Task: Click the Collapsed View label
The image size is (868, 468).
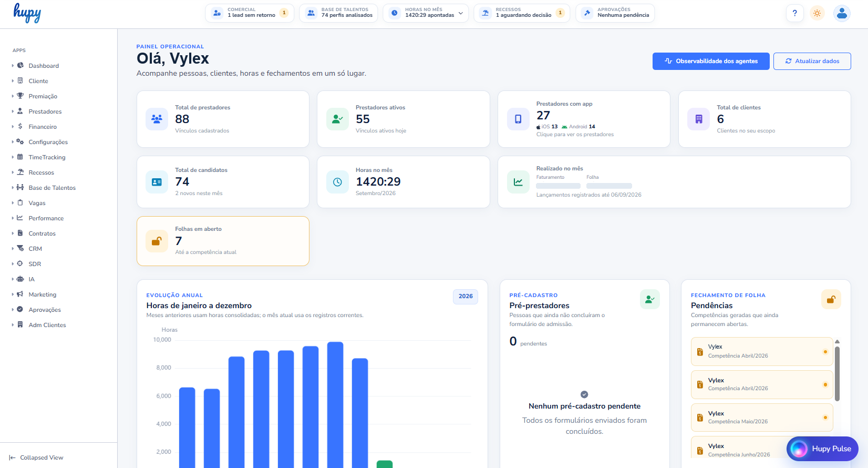Action: 42,457
